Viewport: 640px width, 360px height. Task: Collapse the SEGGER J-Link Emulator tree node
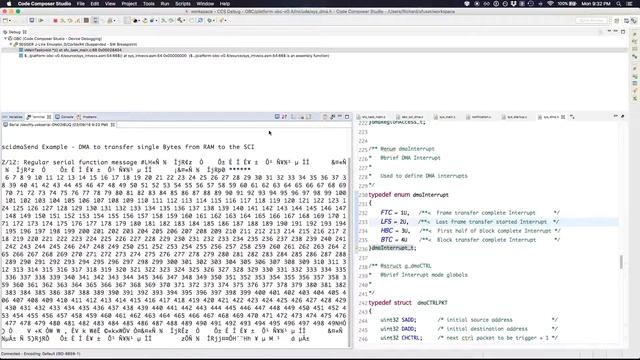tap(11, 44)
